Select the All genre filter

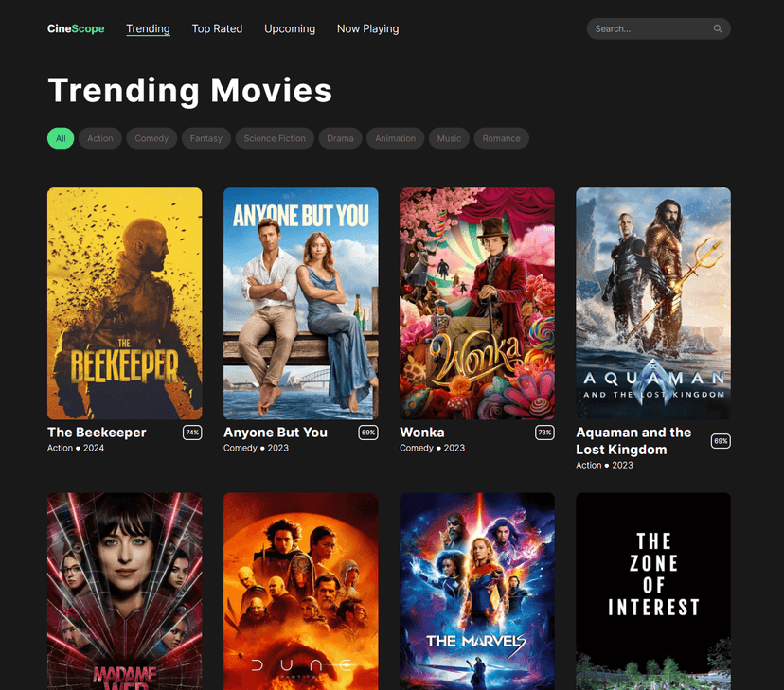pos(61,138)
